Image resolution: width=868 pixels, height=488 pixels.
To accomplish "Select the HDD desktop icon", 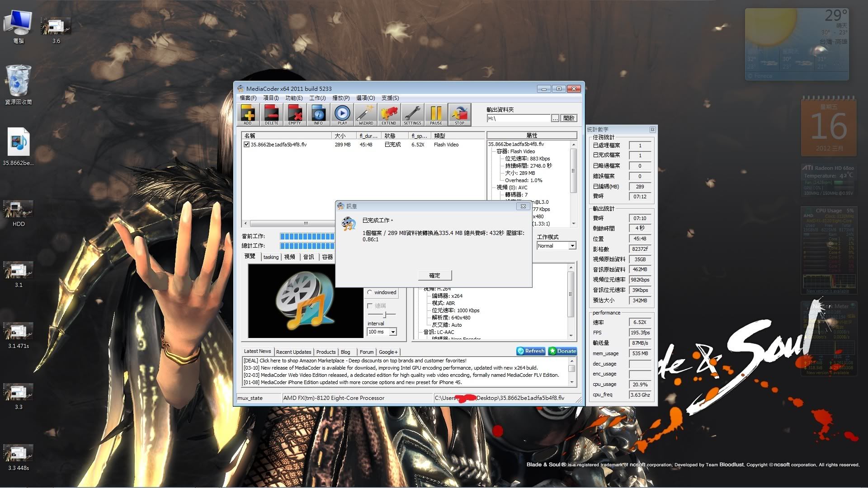I will tap(18, 213).
